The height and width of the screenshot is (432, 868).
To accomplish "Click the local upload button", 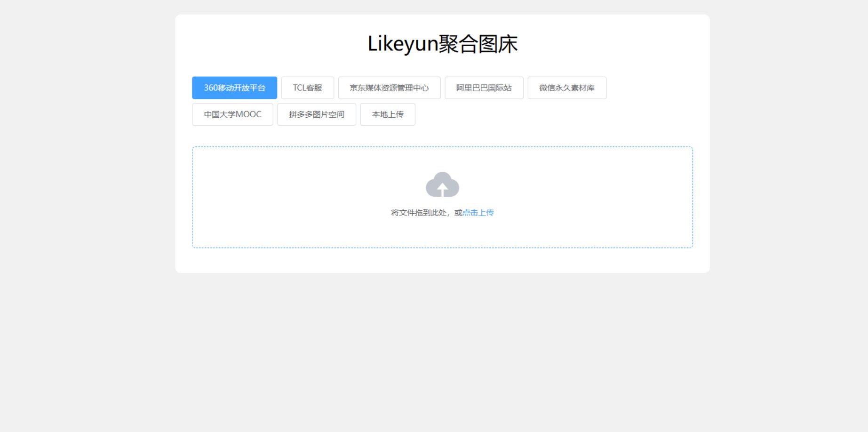I will 388,114.
